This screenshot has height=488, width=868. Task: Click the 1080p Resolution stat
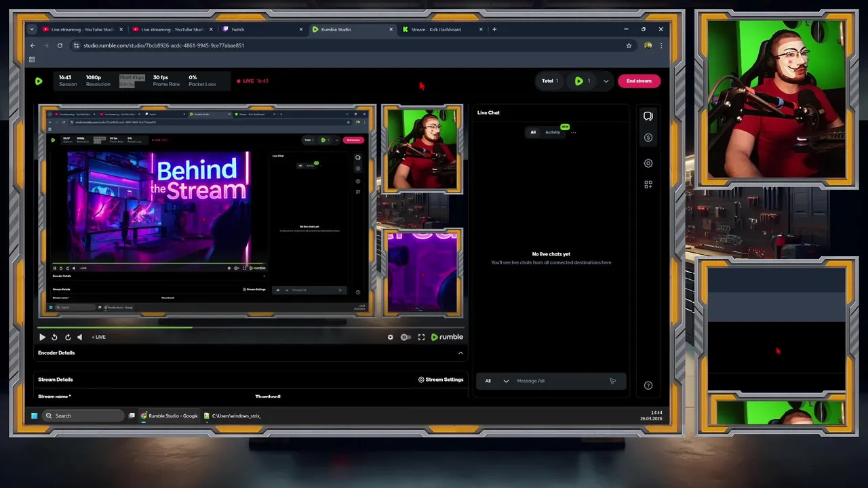pos(98,81)
